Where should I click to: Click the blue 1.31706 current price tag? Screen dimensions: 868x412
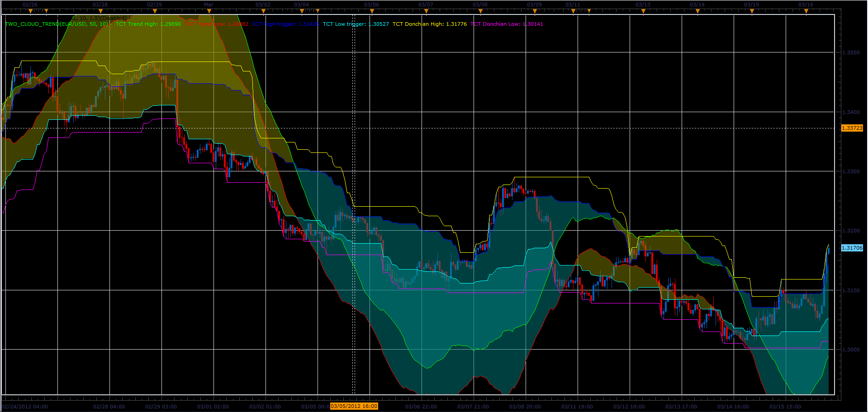coord(852,248)
